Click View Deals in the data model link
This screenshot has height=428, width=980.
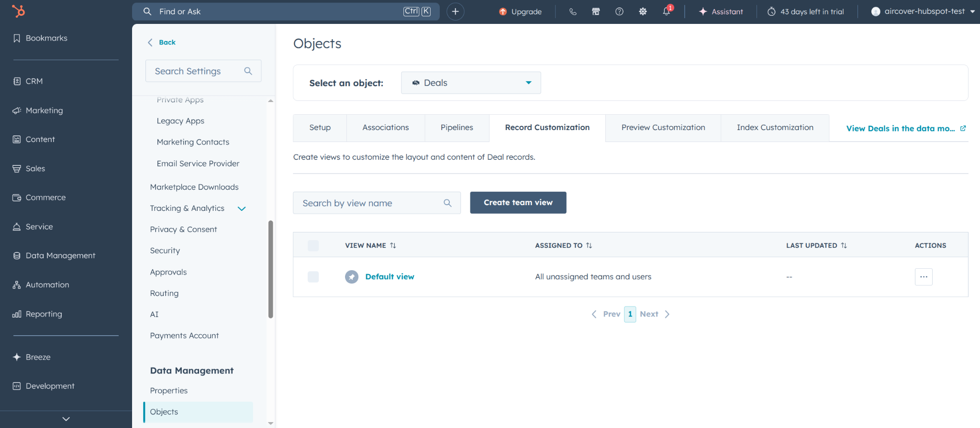coord(906,129)
